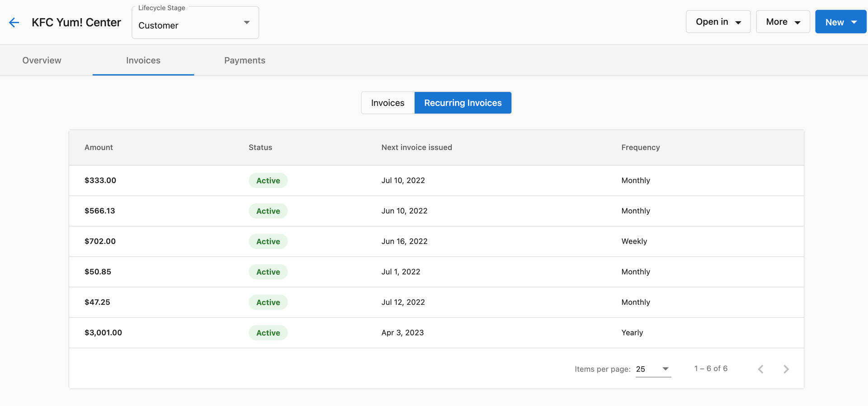Click Active badge on $3,001.00 row
The image size is (868, 406).
pos(268,333)
